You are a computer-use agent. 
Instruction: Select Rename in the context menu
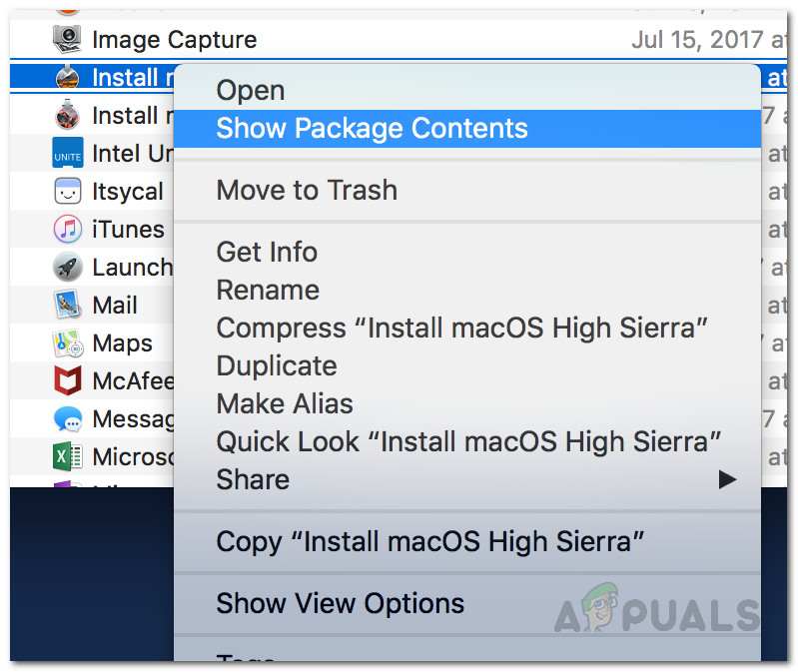(268, 291)
